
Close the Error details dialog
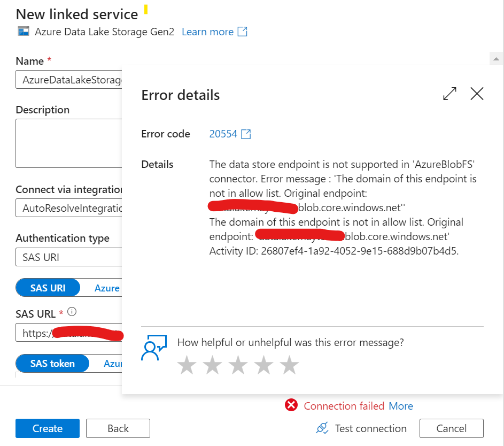click(477, 94)
